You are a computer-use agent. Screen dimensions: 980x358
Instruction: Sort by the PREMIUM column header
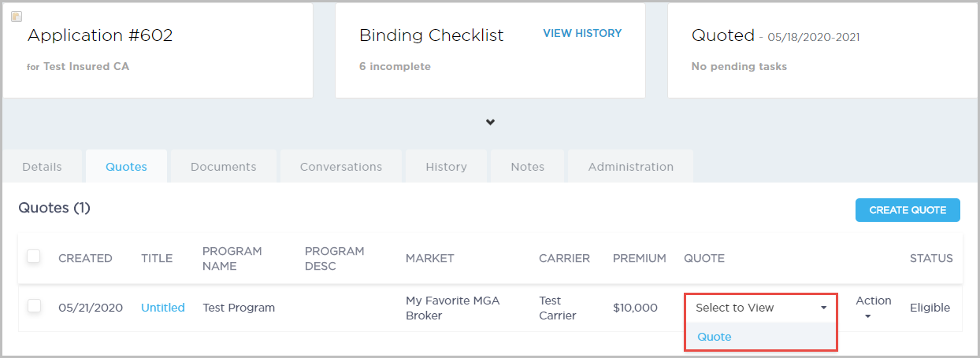[x=640, y=258]
